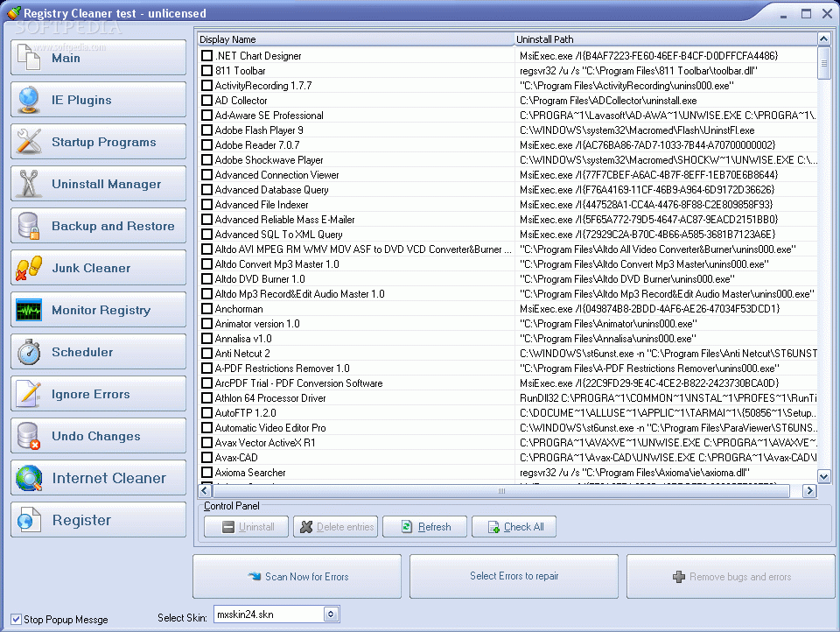Click Remove bugs and errors button
This screenshot has width=840, height=632.
tap(731, 576)
